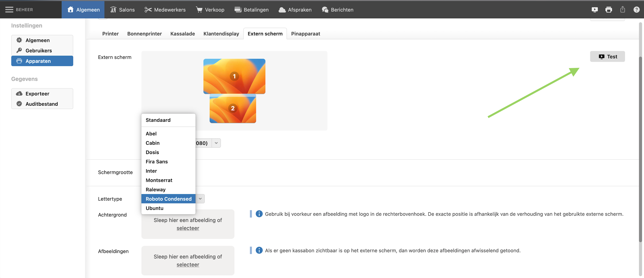This screenshot has height=278, width=644.
Task: Click the printer icon in top bar
Action: pos(608,10)
